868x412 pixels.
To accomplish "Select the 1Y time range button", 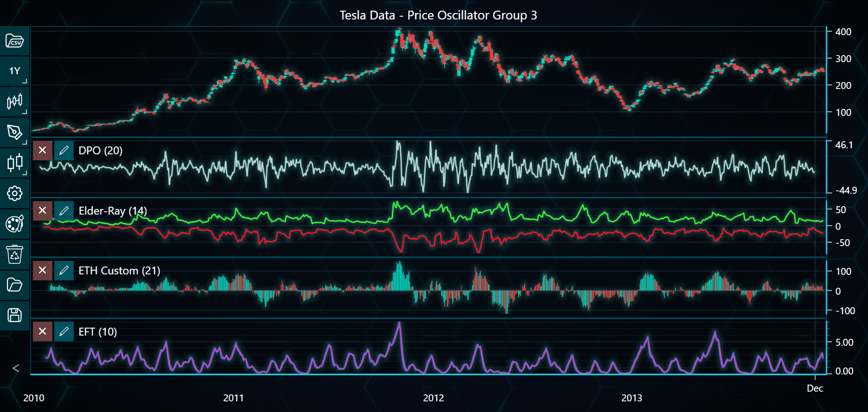I will [14, 71].
